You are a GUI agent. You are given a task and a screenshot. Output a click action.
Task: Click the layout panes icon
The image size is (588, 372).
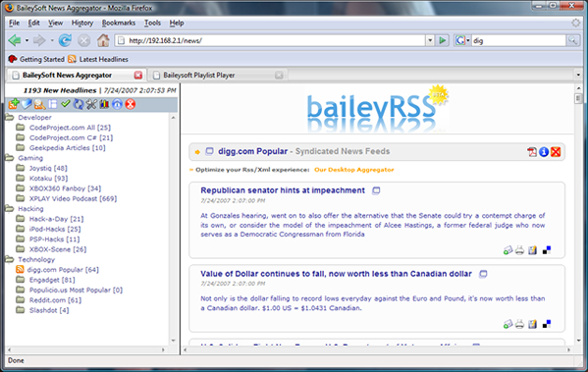pos(52,104)
